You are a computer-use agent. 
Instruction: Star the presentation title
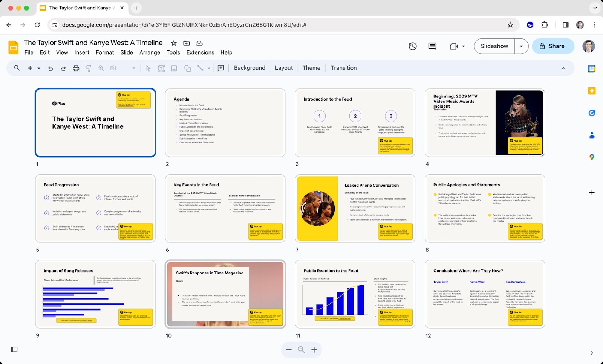click(174, 43)
